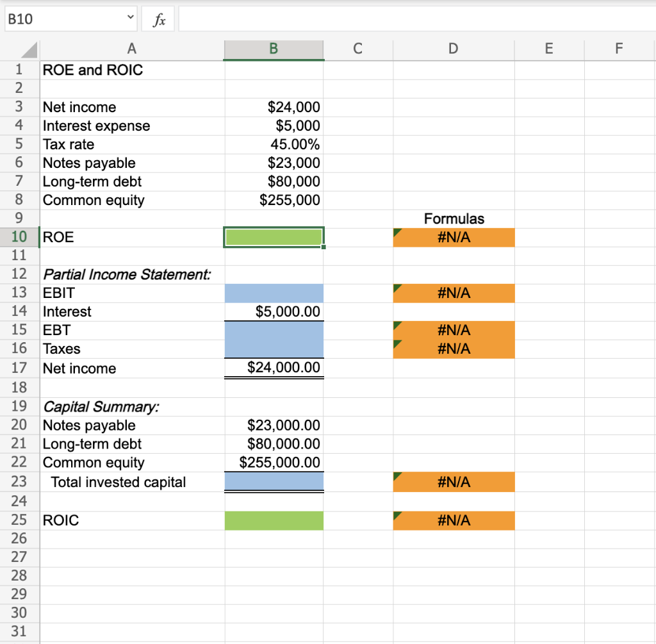
Task: Click the error indicator on the Taxes #N/A cell
Action: pyautogui.click(x=397, y=343)
